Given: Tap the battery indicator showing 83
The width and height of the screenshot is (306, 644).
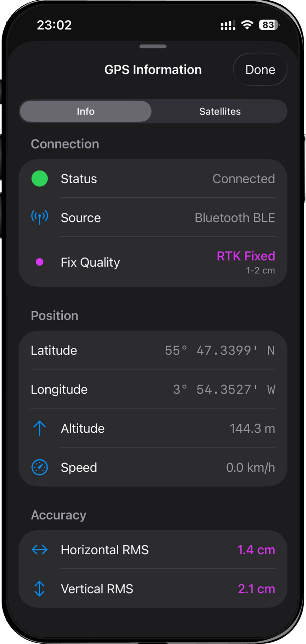Looking at the screenshot, I should pyautogui.click(x=269, y=25).
